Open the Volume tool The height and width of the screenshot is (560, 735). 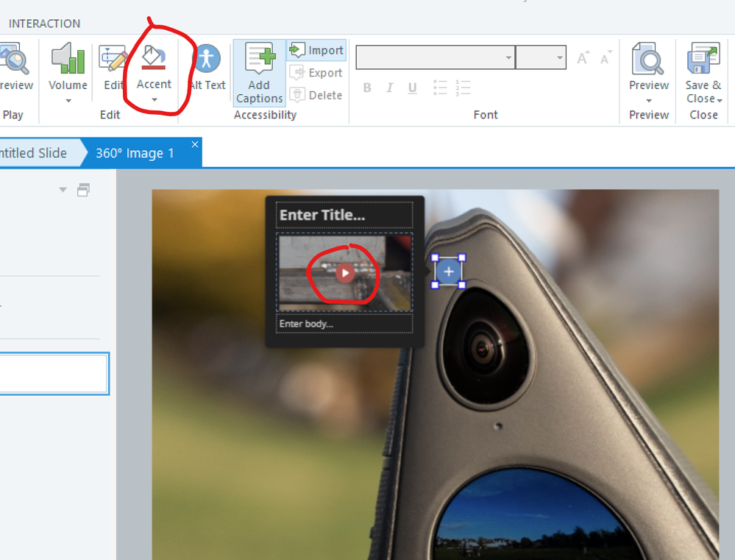pyautogui.click(x=68, y=65)
